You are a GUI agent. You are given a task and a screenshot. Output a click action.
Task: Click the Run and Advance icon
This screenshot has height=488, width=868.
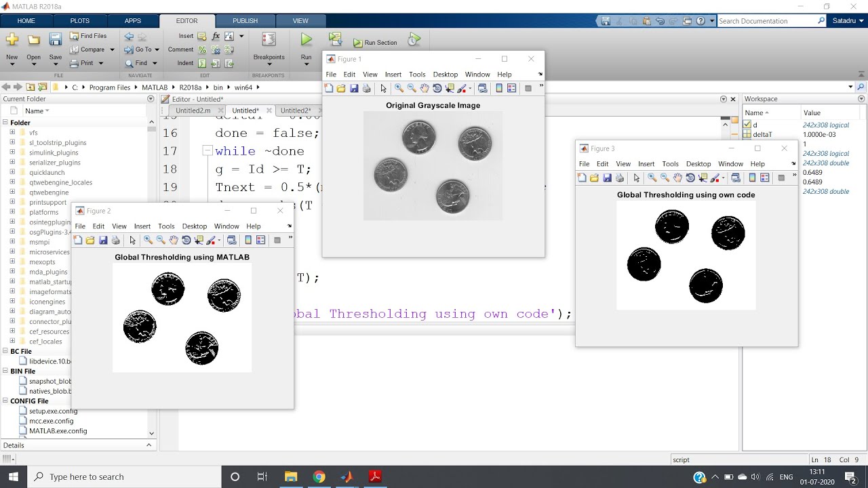tap(335, 39)
